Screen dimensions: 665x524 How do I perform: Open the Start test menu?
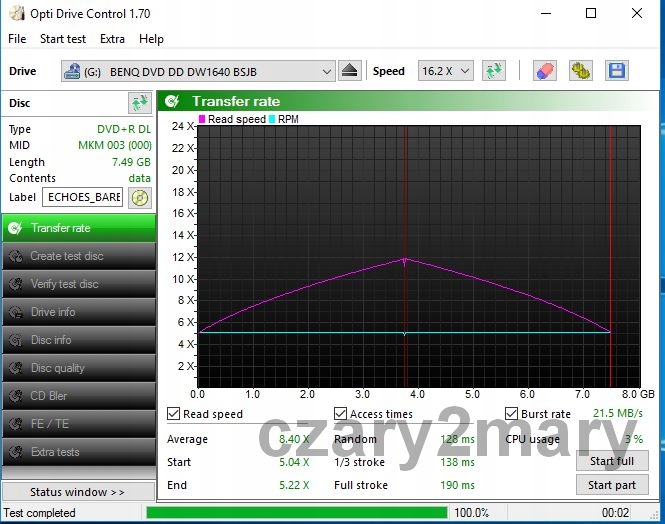tap(63, 39)
